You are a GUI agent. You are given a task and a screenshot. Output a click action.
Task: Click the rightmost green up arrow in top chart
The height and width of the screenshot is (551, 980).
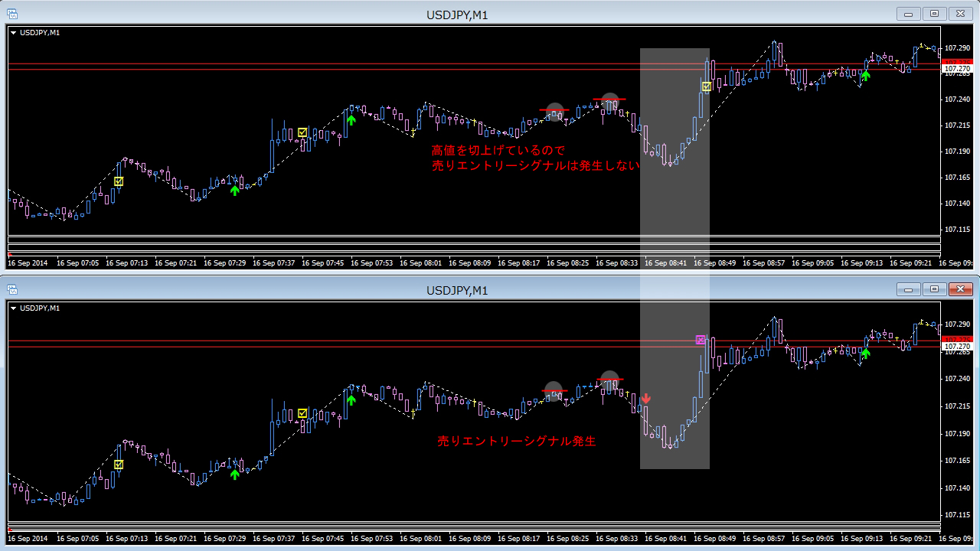865,75
